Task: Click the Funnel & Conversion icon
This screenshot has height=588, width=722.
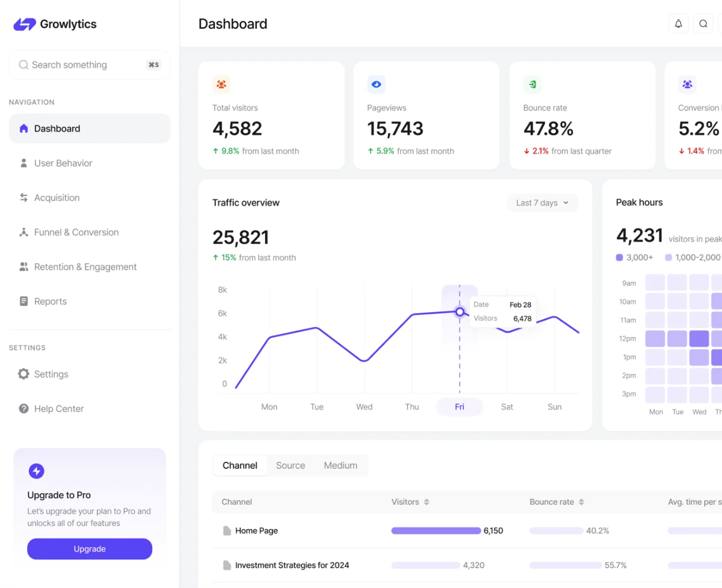Action: 24,232
